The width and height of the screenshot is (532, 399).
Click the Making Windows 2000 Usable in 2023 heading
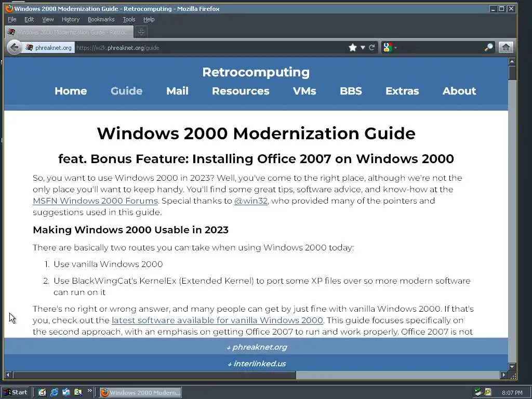[x=130, y=230]
